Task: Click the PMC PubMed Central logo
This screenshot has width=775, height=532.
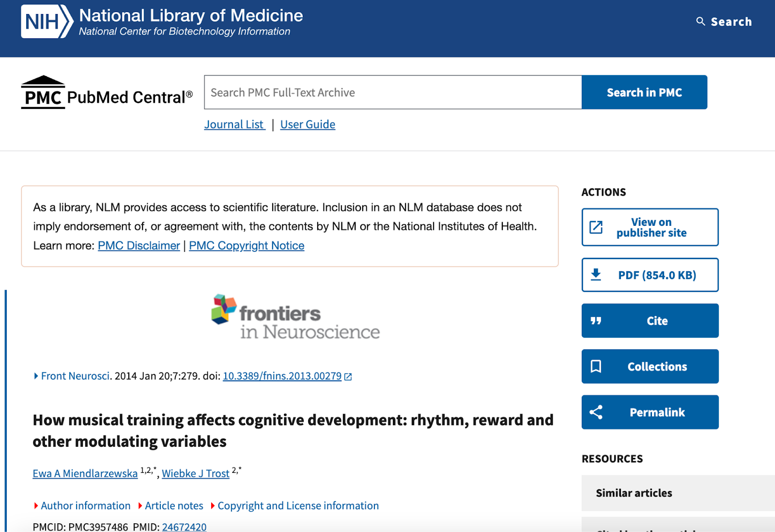Action: pos(107,93)
